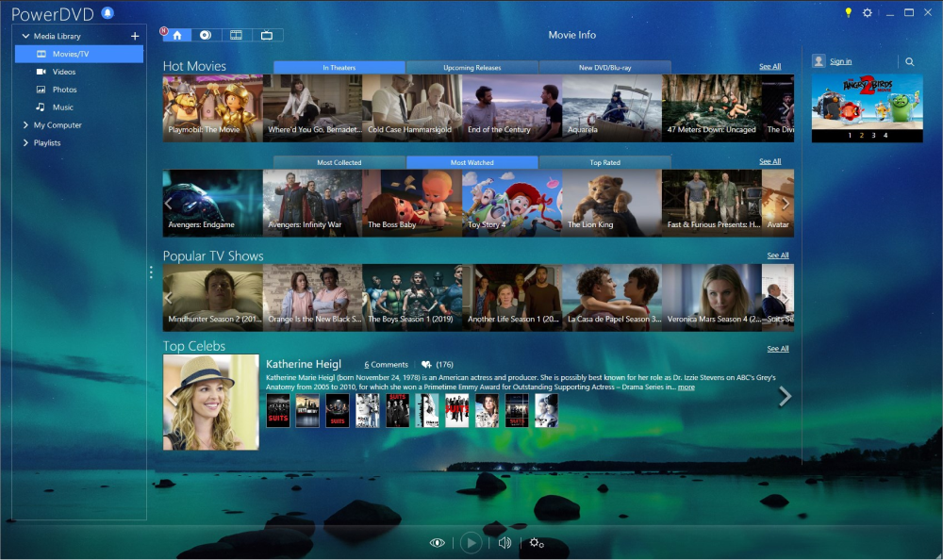Expand the My Computer tree item
The image size is (943, 560).
[x=25, y=124]
